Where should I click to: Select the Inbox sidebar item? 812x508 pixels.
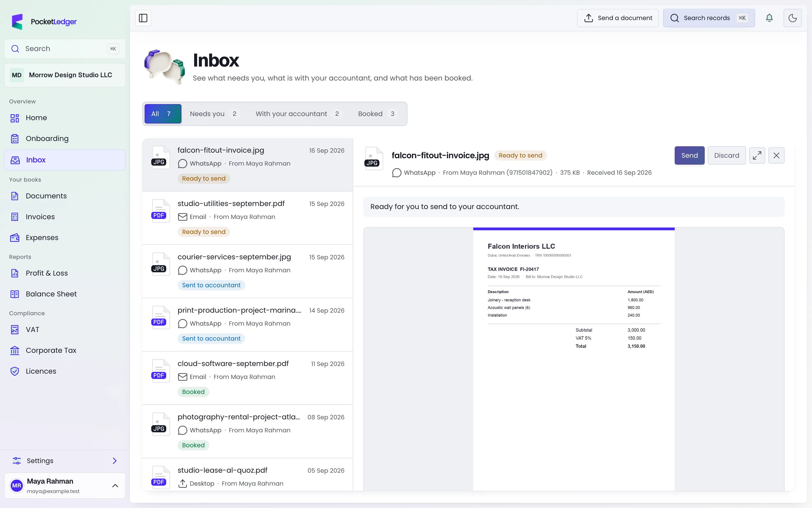click(x=65, y=160)
